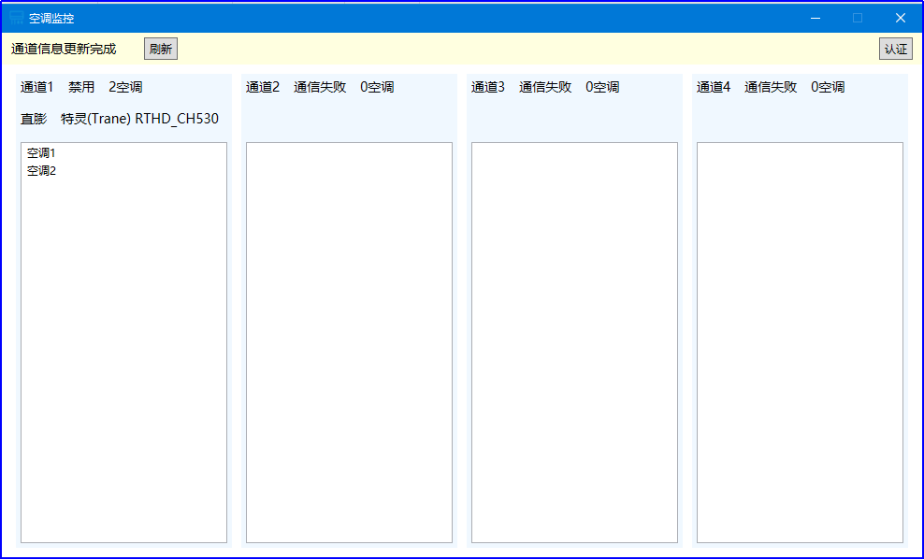Click the 0空调 count on channel 2

pos(379,86)
